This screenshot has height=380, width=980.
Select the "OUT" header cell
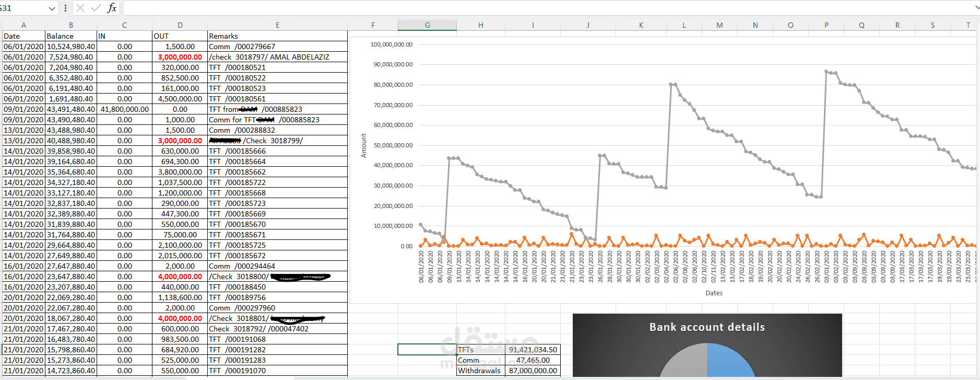[x=180, y=36]
